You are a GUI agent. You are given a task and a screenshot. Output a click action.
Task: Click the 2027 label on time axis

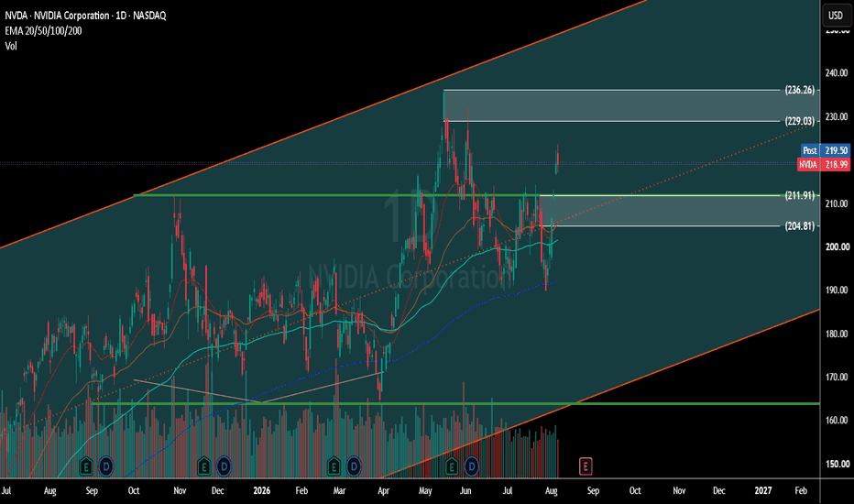(762, 490)
